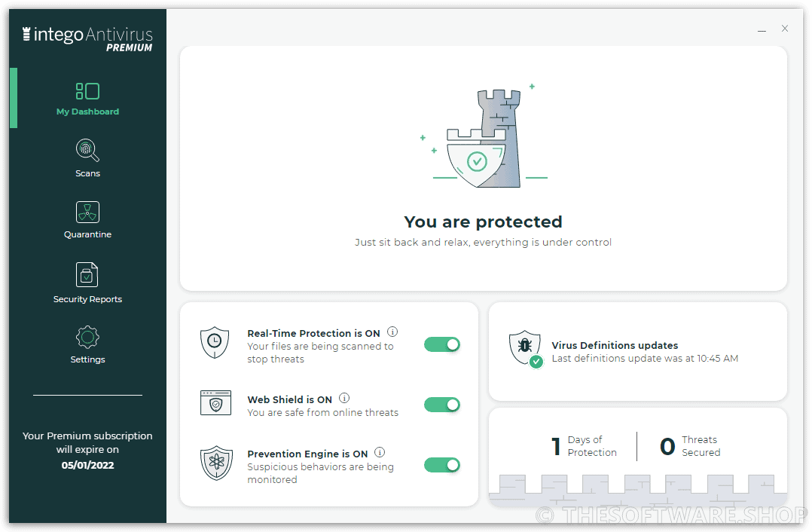This screenshot has height=532, width=812.
Task: Click the Days of Protection counter
Action: point(585,446)
